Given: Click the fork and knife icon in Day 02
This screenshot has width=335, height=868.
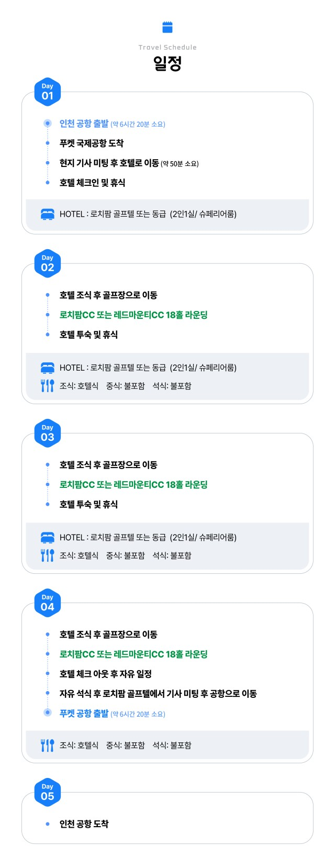Looking at the screenshot, I should click(x=48, y=386).
